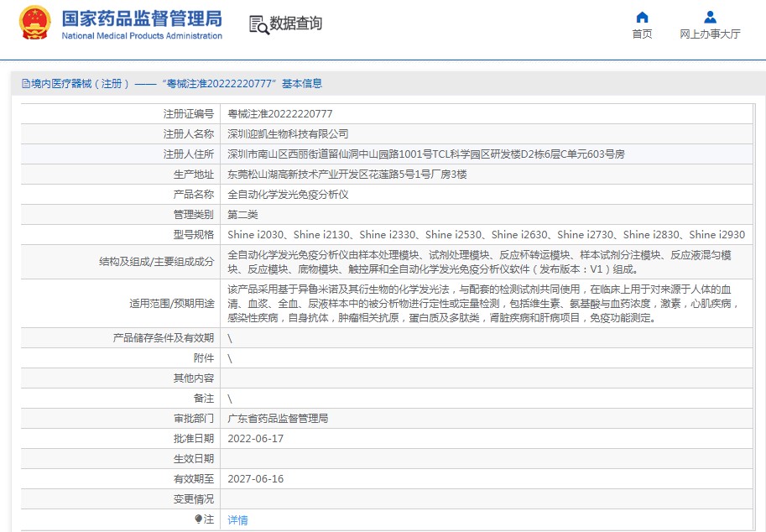Open 网上办事大厅 text link
This screenshot has width=766, height=532.
pyautogui.click(x=710, y=34)
